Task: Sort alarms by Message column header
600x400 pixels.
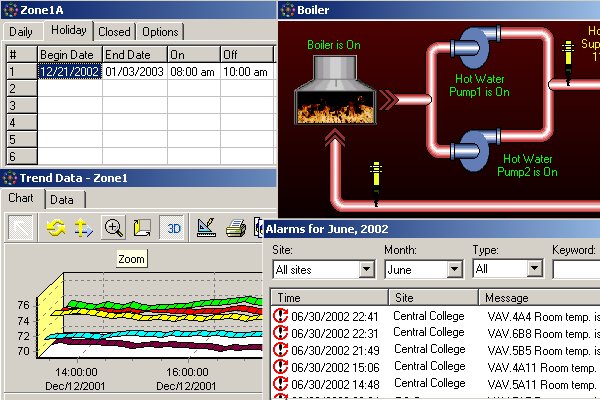Action: pos(539,297)
